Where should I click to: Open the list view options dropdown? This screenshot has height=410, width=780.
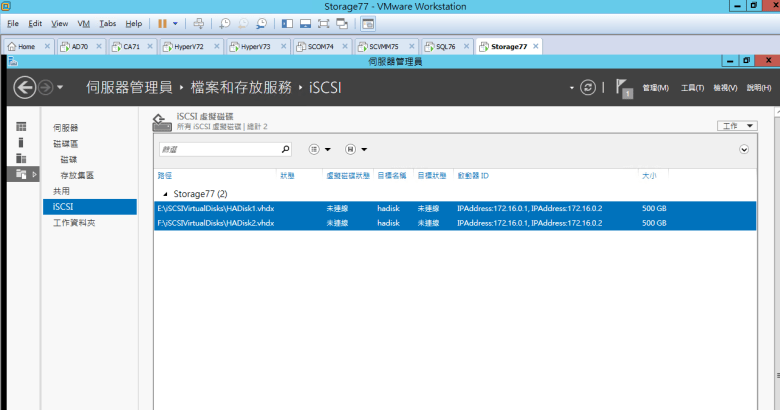[x=319, y=149]
